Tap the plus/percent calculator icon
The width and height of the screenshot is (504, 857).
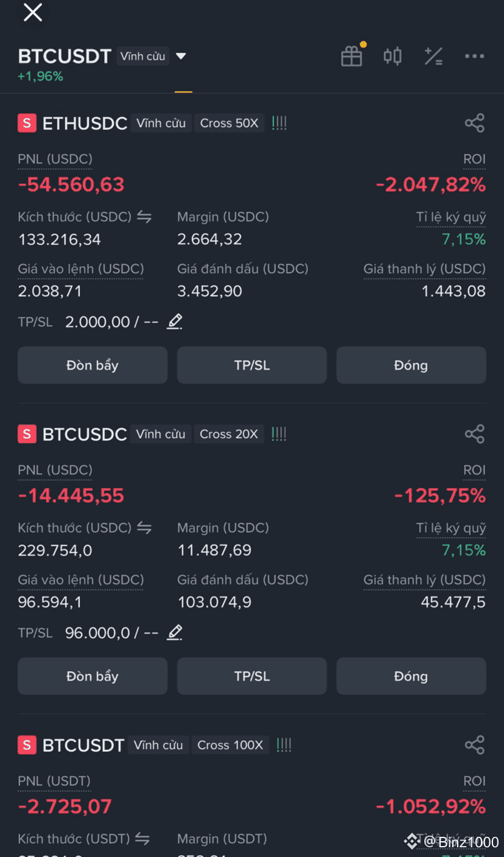433,56
